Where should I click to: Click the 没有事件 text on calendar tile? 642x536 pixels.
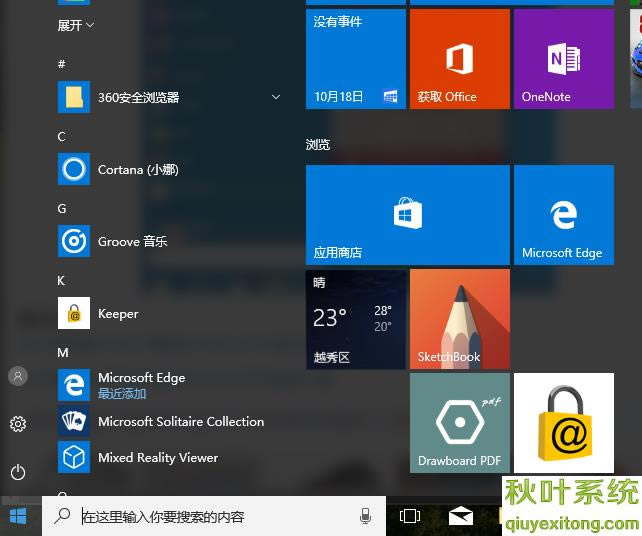click(x=338, y=21)
